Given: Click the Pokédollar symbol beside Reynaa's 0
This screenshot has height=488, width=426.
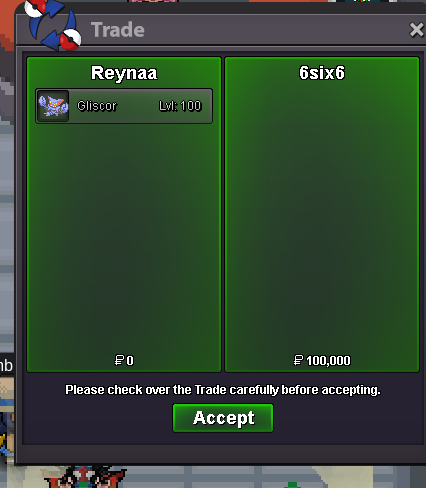Looking at the screenshot, I should pyautogui.click(x=119, y=360).
